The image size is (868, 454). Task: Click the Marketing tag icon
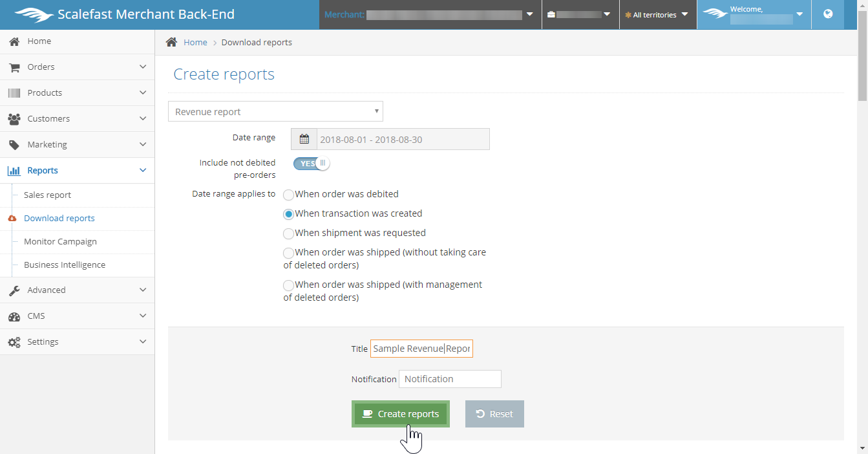pos(14,145)
